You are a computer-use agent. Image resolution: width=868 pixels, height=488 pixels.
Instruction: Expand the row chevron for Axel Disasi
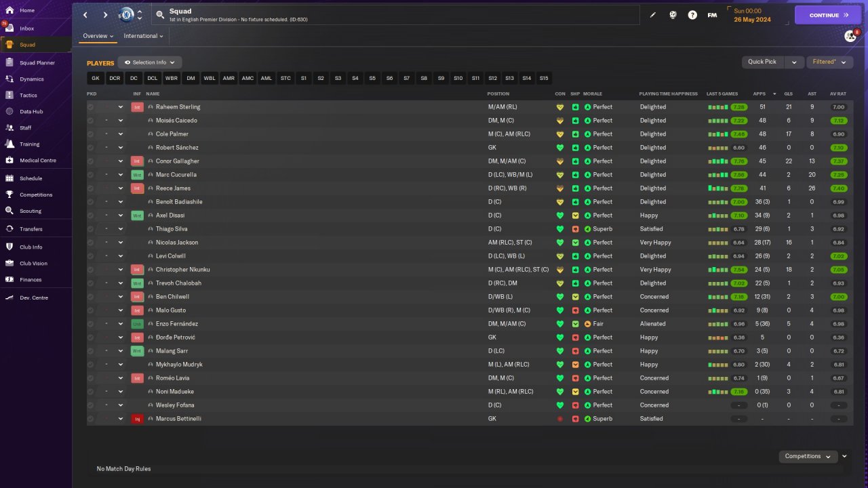tap(121, 216)
